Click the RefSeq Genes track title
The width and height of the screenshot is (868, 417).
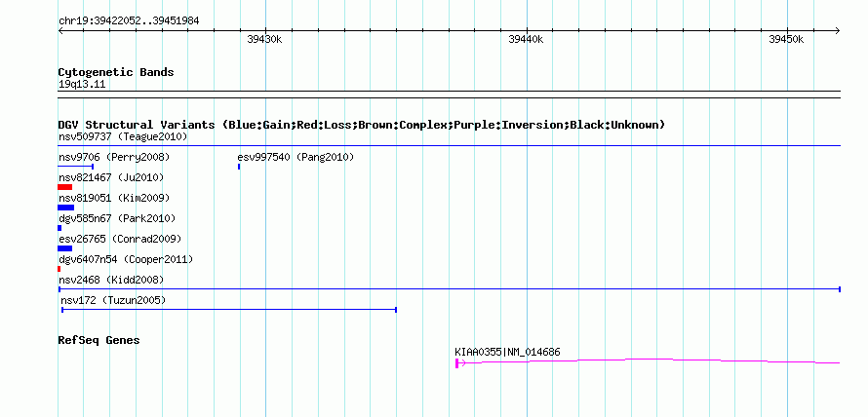(x=99, y=340)
